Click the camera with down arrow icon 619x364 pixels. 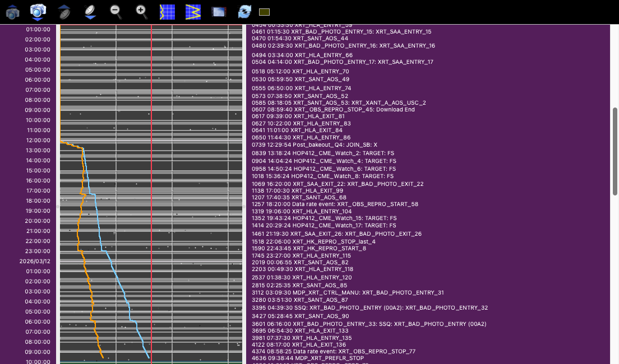(x=38, y=11)
